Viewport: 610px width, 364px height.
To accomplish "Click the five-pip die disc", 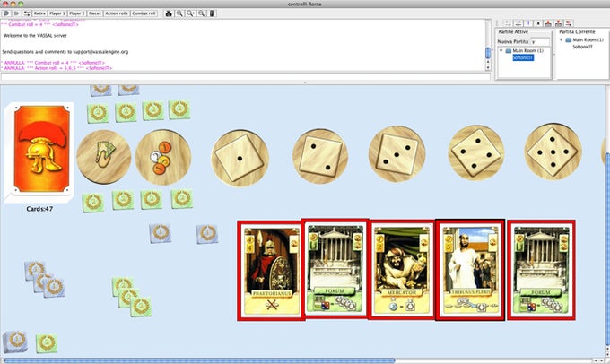I will (x=553, y=152).
